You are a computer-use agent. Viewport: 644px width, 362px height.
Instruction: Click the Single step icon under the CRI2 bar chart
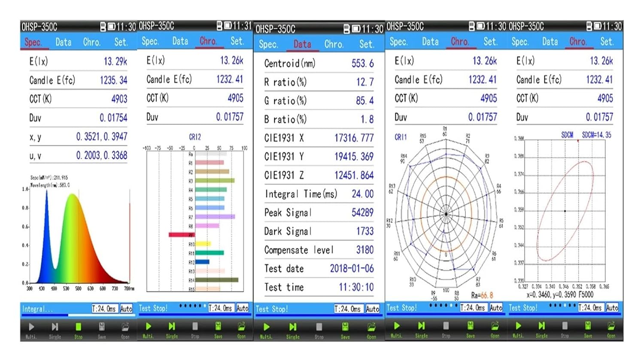click(172, 327)
